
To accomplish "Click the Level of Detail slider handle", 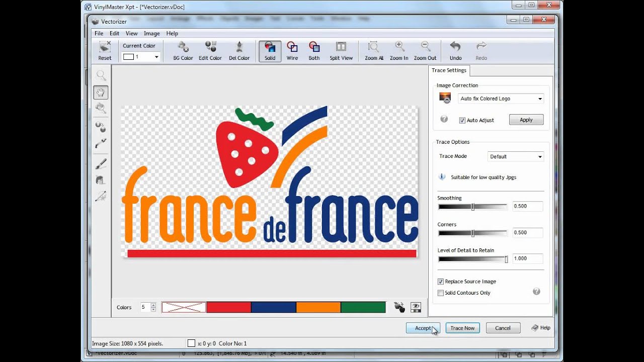I will coord(506,259).
